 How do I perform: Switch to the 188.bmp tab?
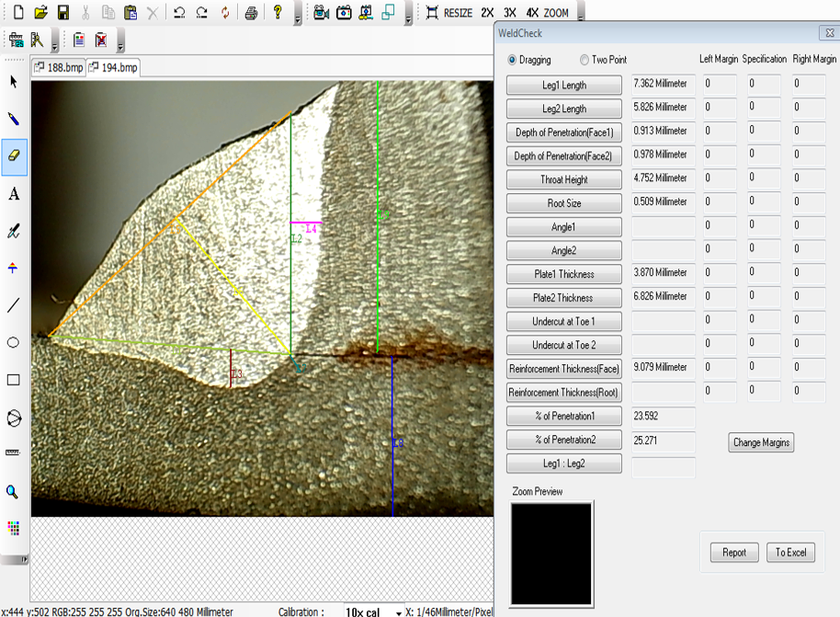(59, 67)
